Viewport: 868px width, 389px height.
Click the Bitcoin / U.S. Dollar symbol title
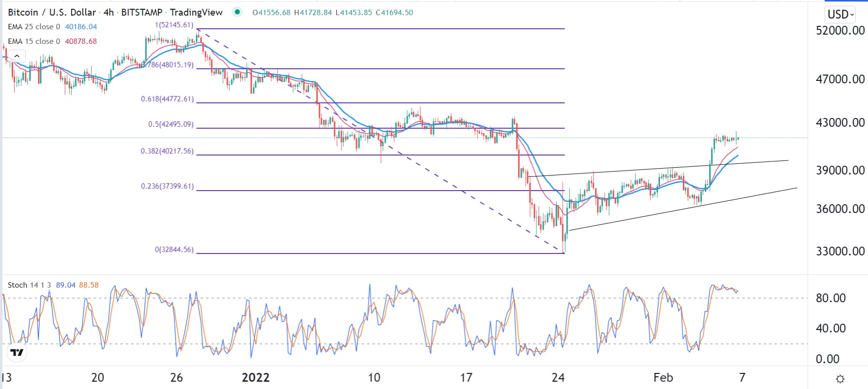[52, 12]
